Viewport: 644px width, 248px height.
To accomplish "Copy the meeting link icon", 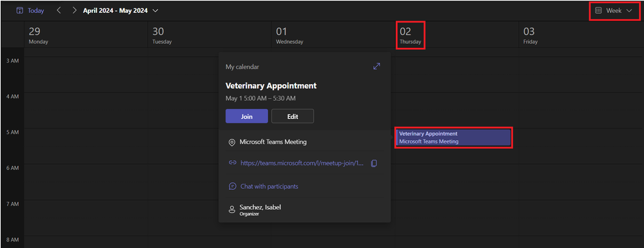I will click(x=374, y=163).
